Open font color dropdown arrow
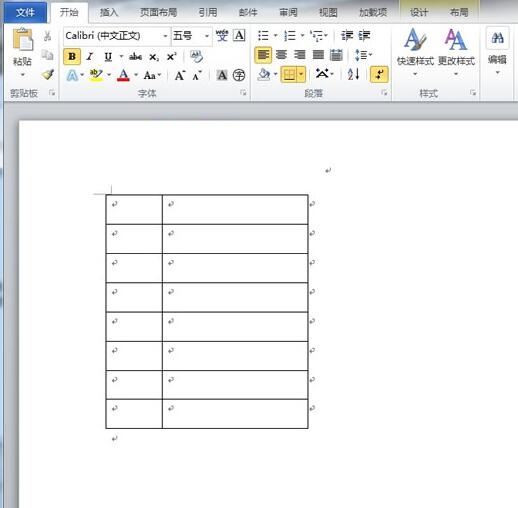The image size is (518, 508). click(136, 75)
